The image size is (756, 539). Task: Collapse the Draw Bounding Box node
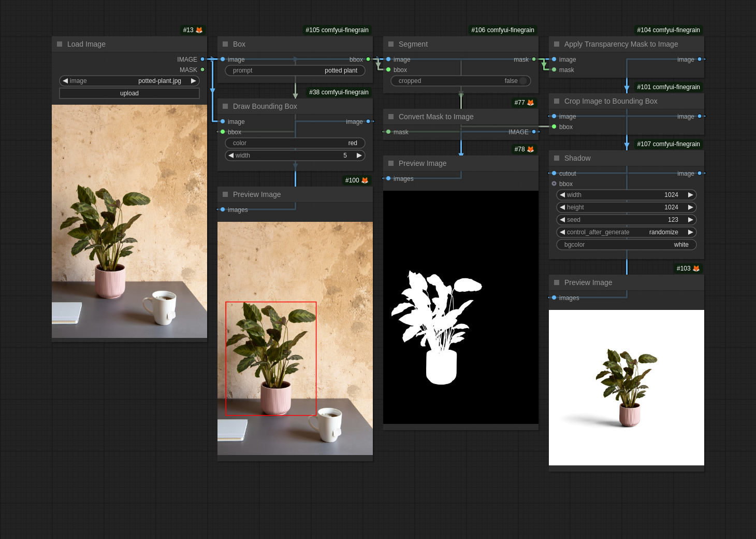point(225,106)
